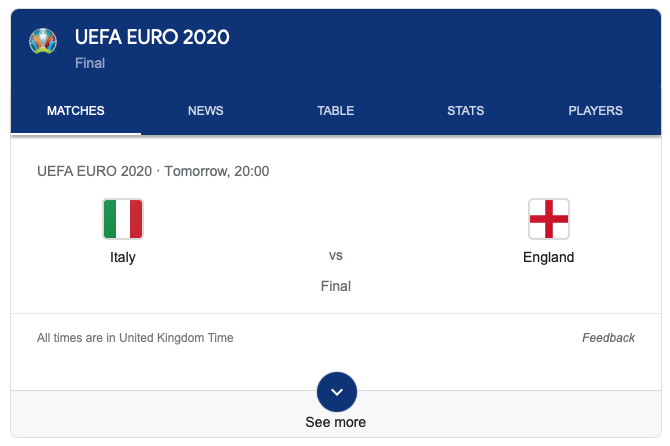Select the England team name

point(548,257)
